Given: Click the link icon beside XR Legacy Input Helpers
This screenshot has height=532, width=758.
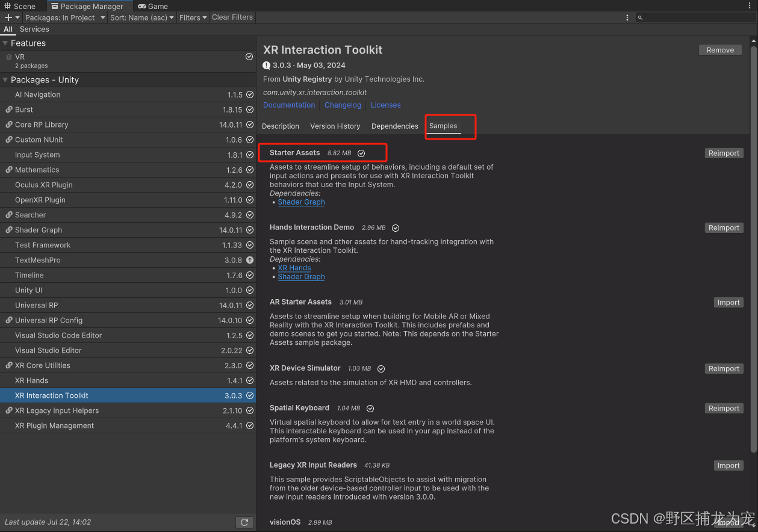Looking at the screenshot, I should 9,410.
